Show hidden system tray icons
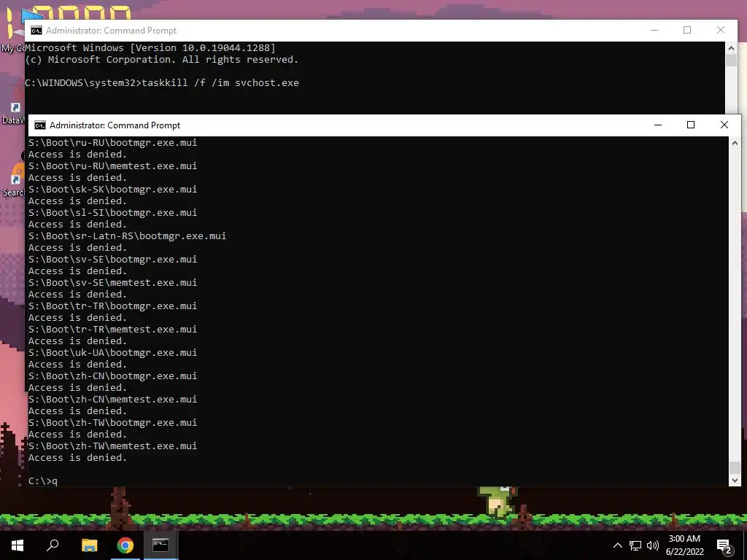Image resolution: width=747 pixels, height=560 pixels. (x=617, y=545)
